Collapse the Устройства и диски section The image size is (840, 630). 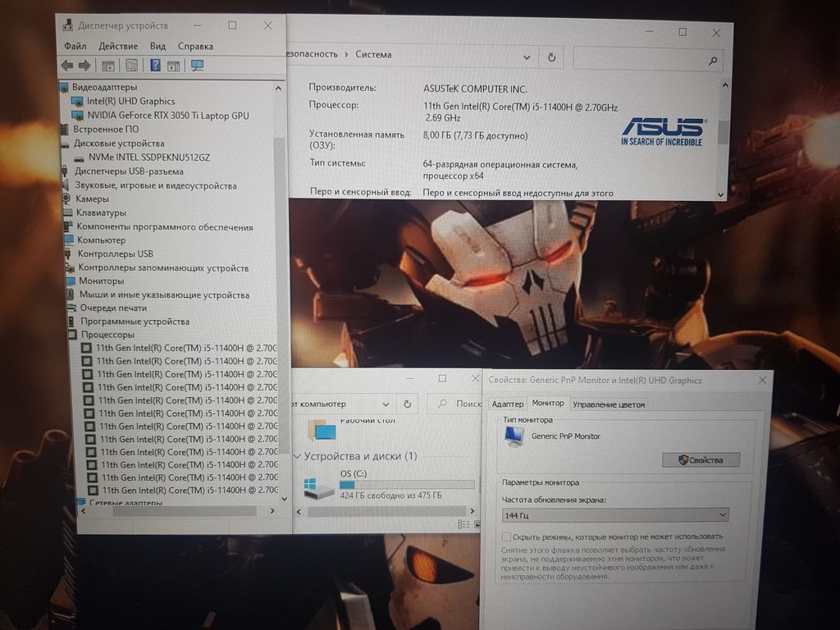click(x=297, y=456)
